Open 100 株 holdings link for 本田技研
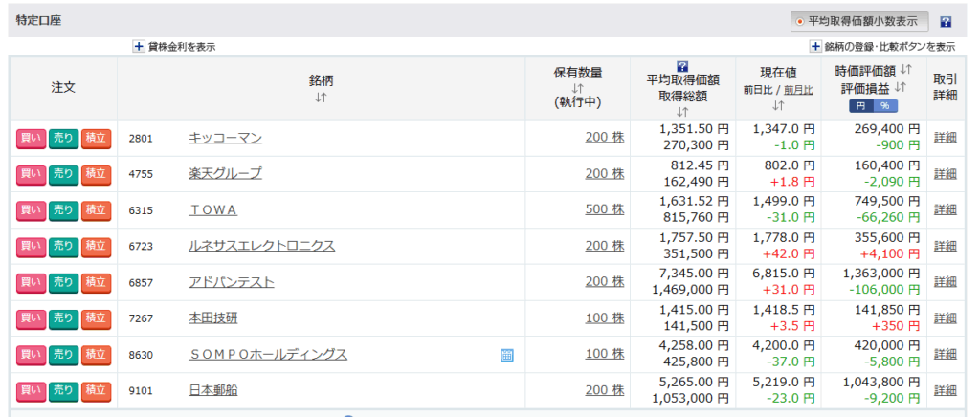The image size is (980, 417). pos(605,318)
